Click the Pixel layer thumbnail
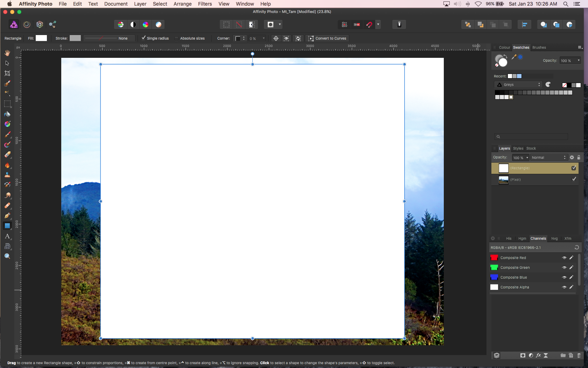Viewport: 588px width, 368px height. [503, 179]
